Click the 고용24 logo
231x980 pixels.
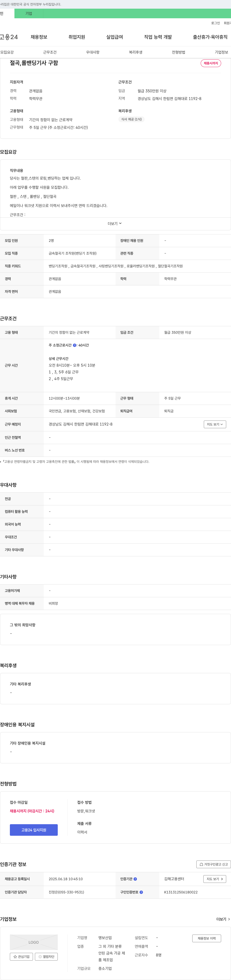9,37
